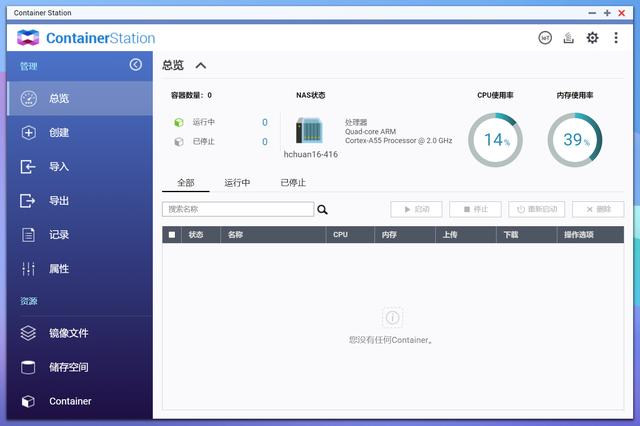Click the green running container icon
This screenshot has width=640, height=426.
pyautogui.click(x=179, y=122)
